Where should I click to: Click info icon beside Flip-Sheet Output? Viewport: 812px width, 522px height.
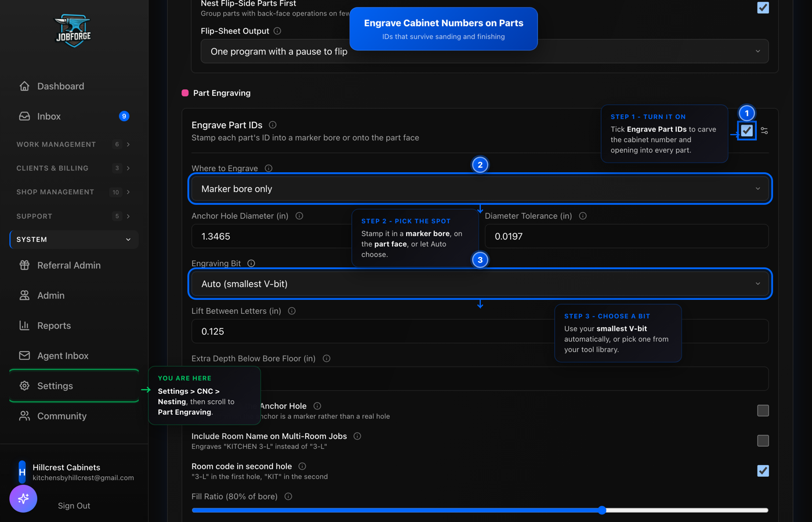click(x=277, y=31)
